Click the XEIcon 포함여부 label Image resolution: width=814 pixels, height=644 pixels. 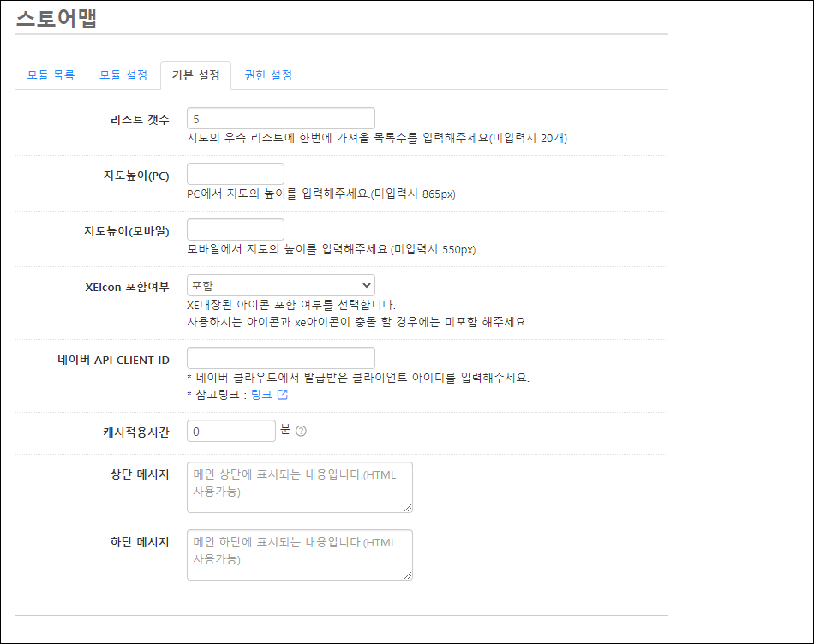(x=127, y=287)
